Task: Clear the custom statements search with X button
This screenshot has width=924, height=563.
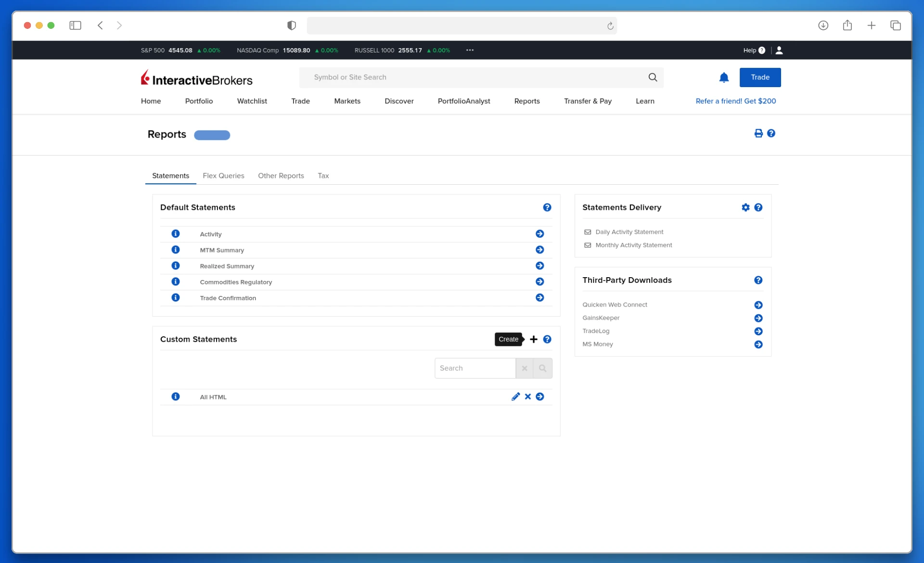Action: coord(524,368)
